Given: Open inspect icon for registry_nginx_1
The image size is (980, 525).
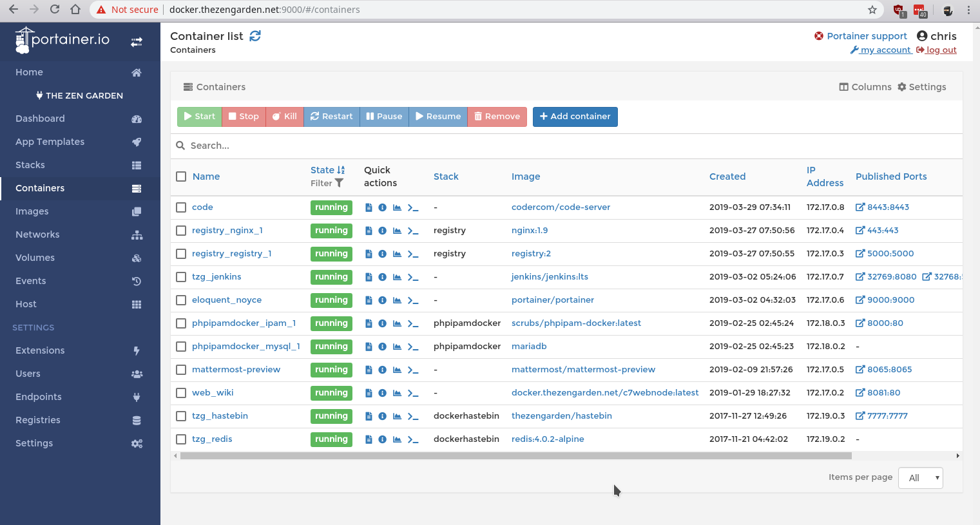Looking at the screenshot, I should click(x=382, y=231).
